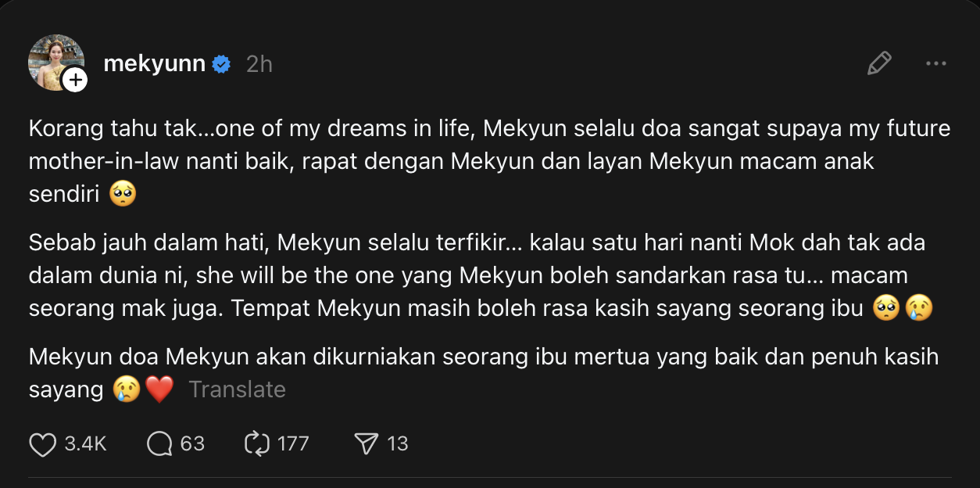Repost using the circular arrows icon
Image resolution: width=980 pixels, height=488 pixels.
click(256, 444)
